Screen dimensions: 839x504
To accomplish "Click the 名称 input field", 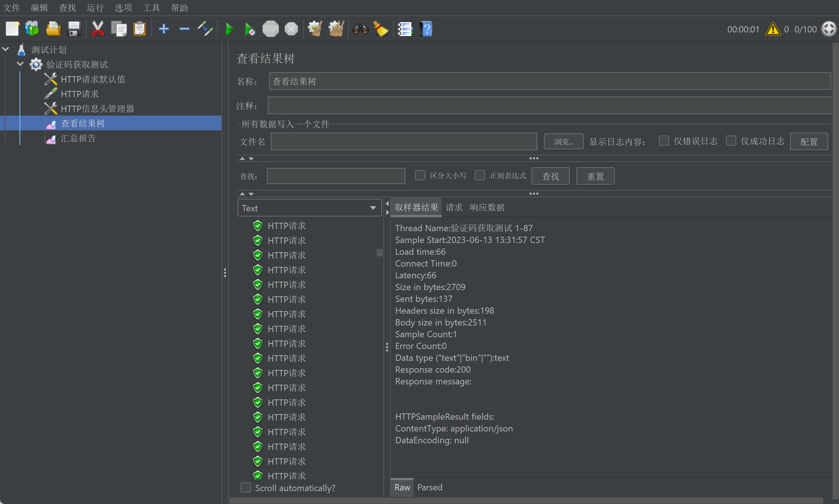I will point(550,81).
